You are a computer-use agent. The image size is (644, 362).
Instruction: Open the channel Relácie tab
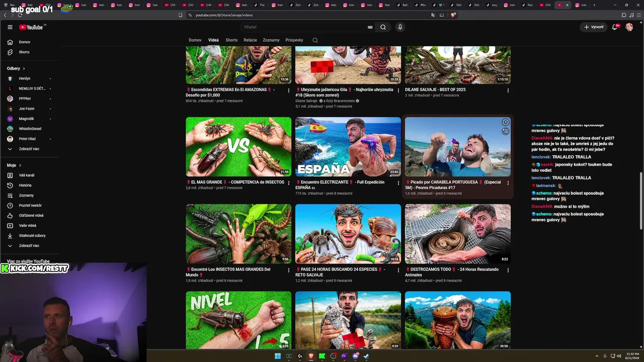(x=250, y=40)
